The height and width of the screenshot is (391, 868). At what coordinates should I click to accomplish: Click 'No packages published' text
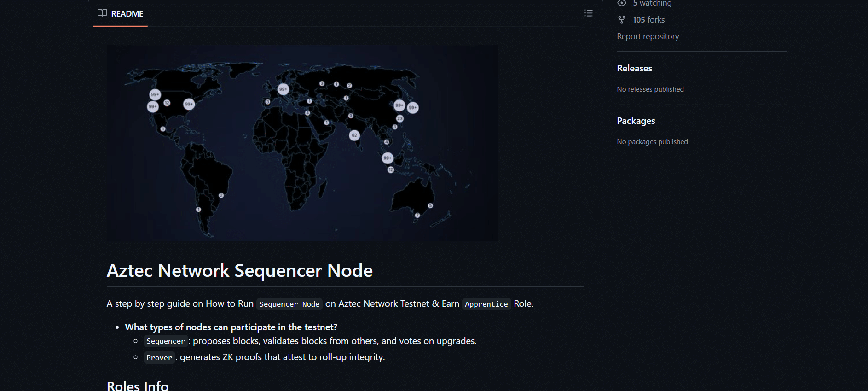(x=652, y=142)
